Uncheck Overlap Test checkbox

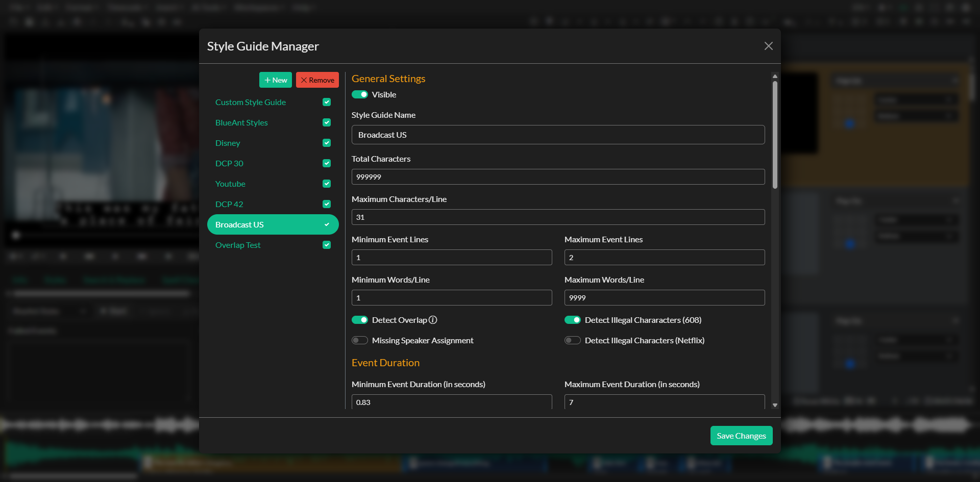click(327, 245)
